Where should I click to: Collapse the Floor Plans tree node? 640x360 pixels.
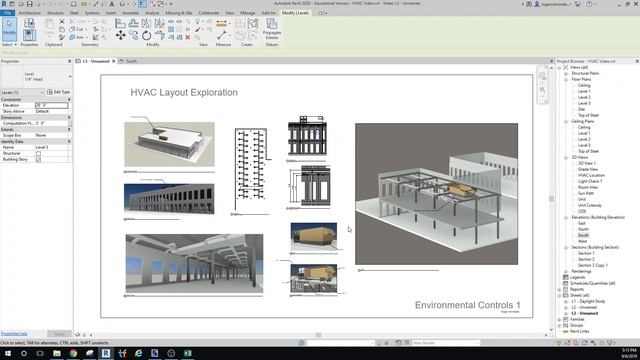[x=566, y=80]
